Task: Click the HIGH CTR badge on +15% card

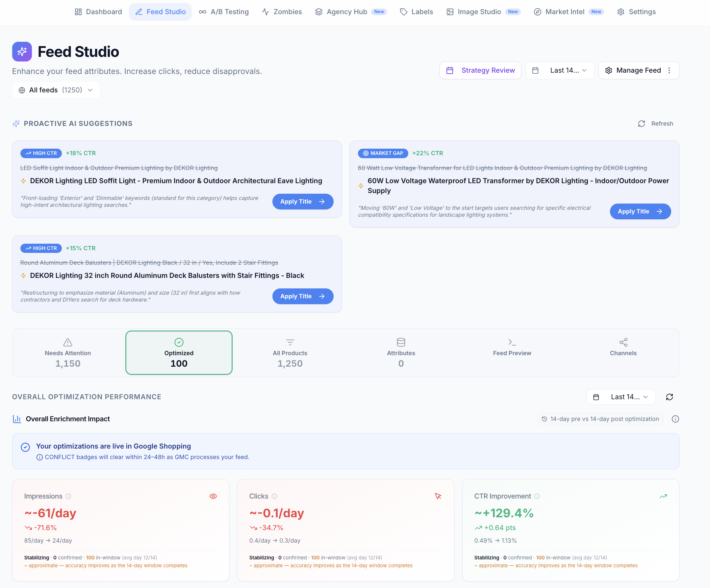Action: tap(41, 248)
